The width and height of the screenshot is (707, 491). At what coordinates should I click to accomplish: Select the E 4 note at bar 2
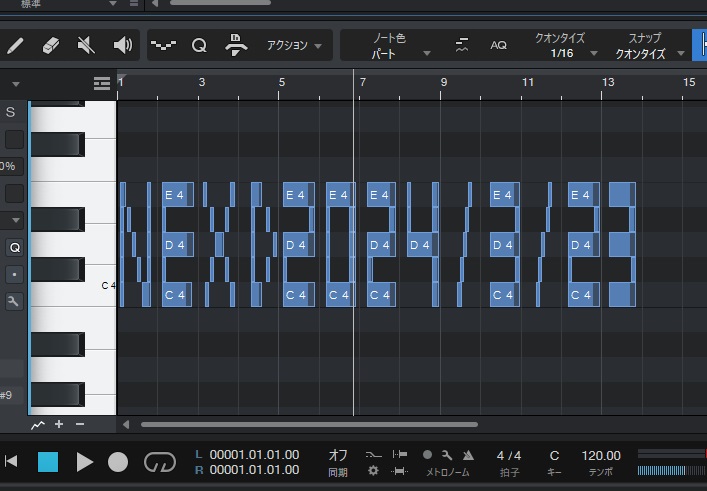(178, 195)
